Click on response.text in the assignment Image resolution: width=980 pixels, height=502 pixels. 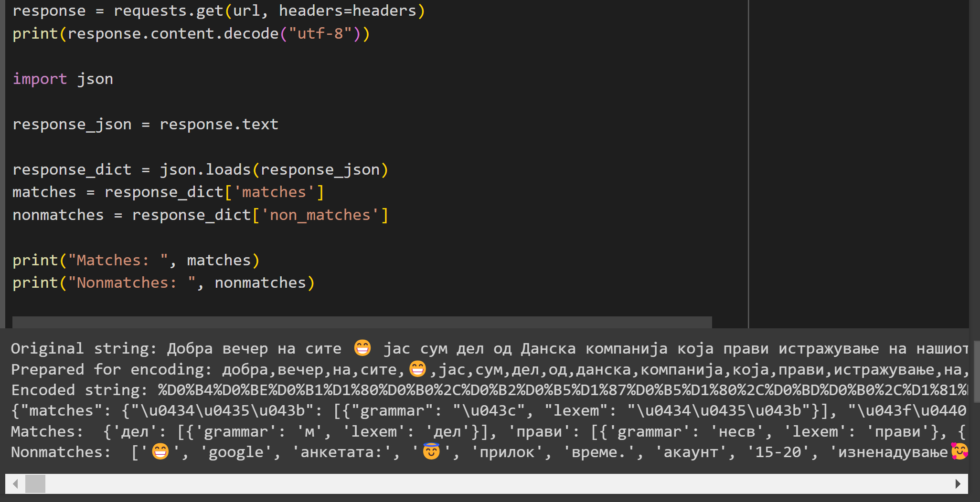219,124
